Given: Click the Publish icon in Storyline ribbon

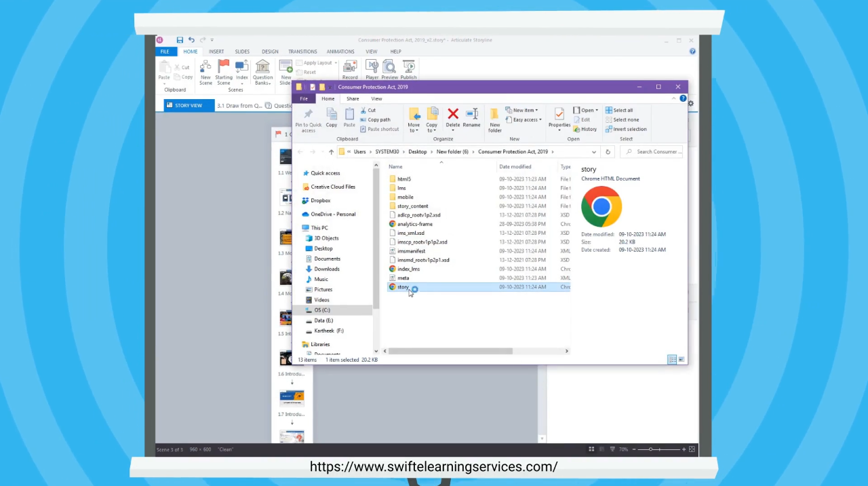Looking at the screenshot, I should (409, 67).
